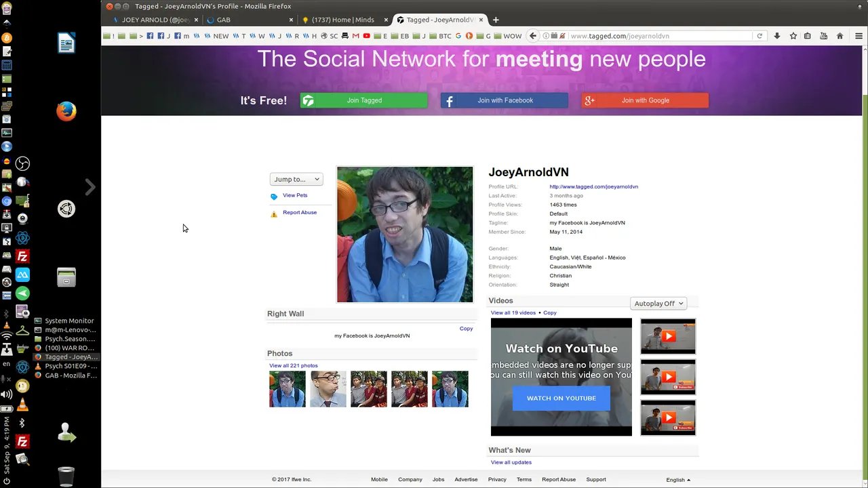The image size is (868, 488).
Task: Open VLC media player from dock
Action: click(x=22, y=405)
